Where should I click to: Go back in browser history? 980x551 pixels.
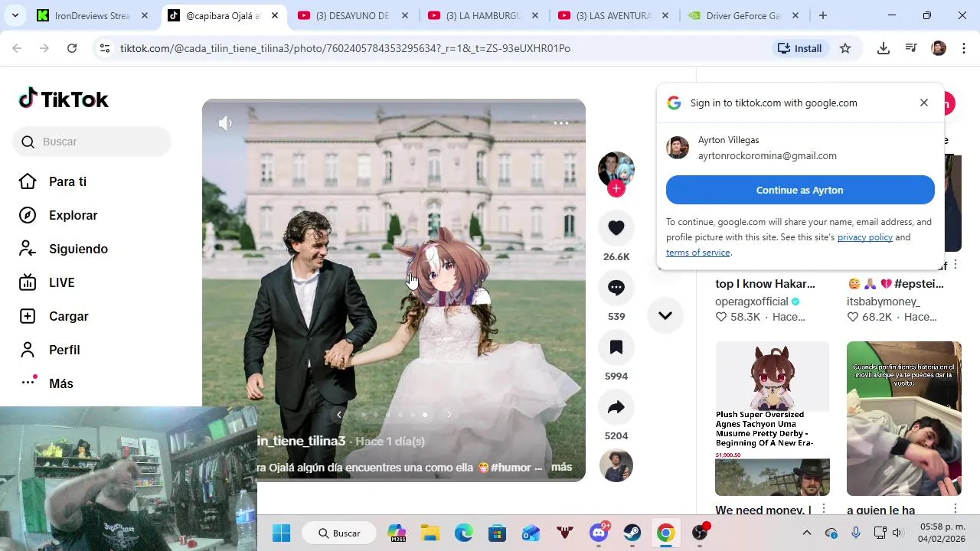pyautogui.click(x=17, y=48)
